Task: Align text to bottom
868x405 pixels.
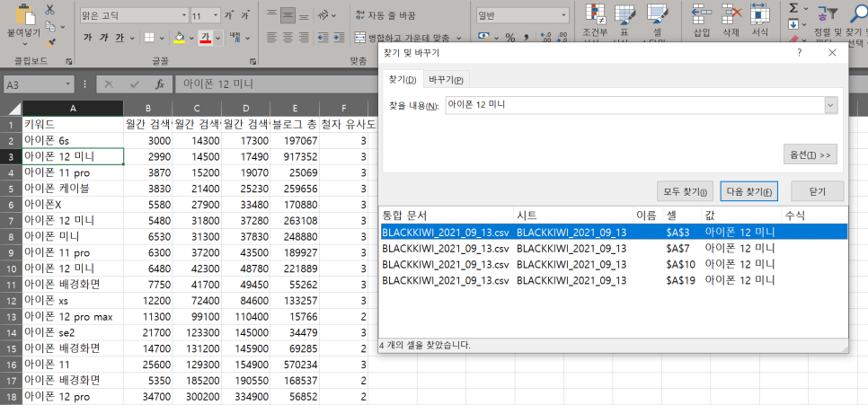Action: (304, 15)
